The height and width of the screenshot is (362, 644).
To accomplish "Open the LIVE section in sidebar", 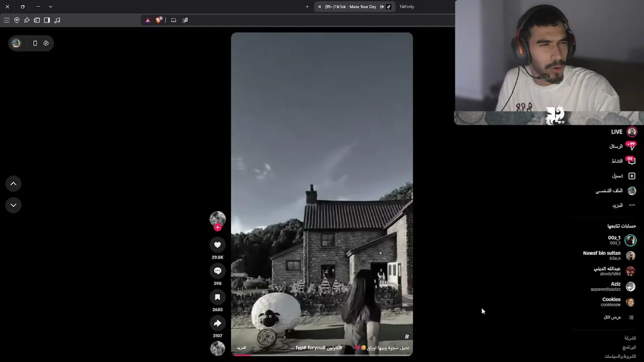I will click(x=623, y=132).
